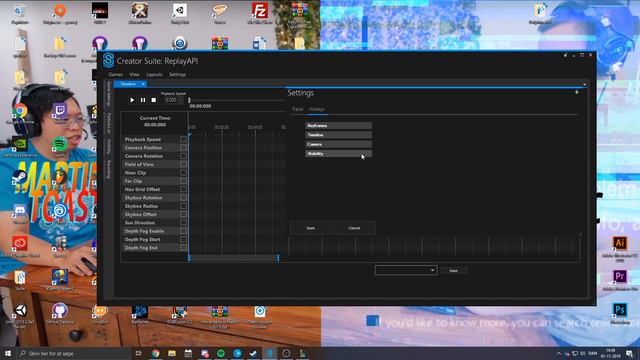This screenshot has width=640, height=360.
Task: Enable the Playback Speed track checkbox
Action: (183, 139)
